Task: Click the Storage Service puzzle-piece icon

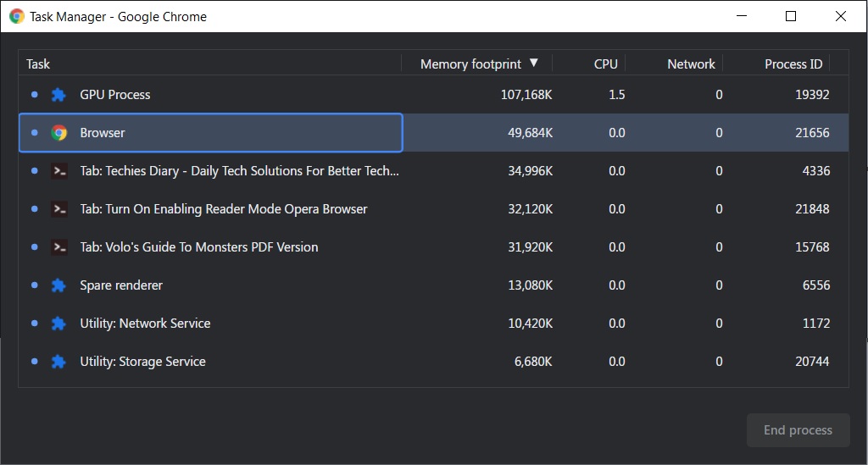Action: click(58, 363)
